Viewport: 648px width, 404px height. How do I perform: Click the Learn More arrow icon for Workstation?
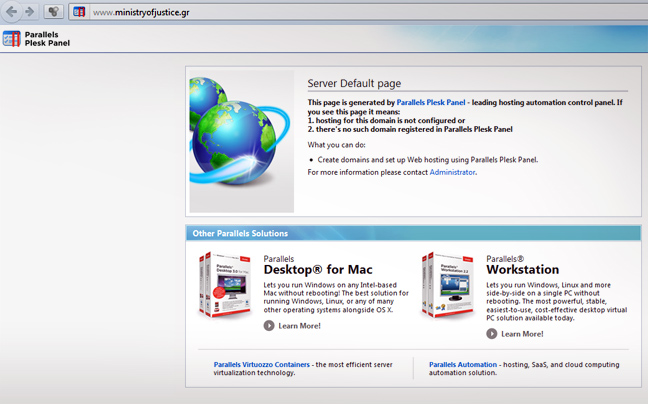coord(491,334)
